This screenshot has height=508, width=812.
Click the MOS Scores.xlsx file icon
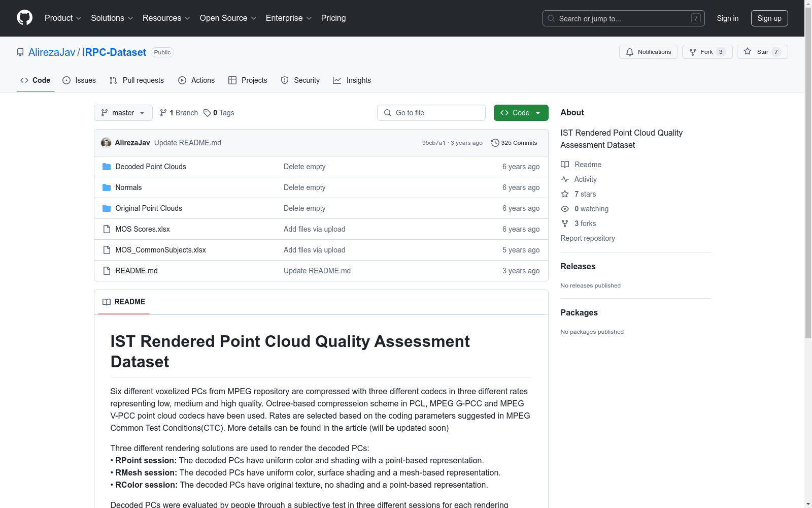[x=107, y=229]
